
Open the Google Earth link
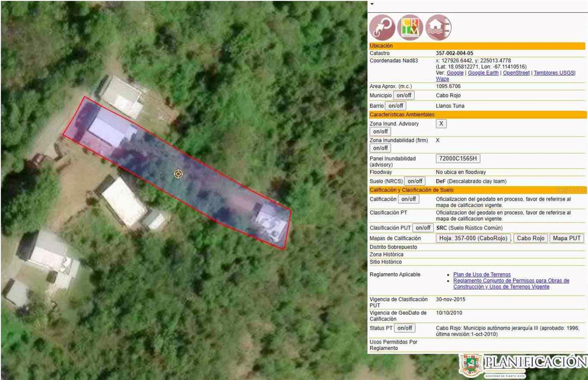[x=483, y=73]
